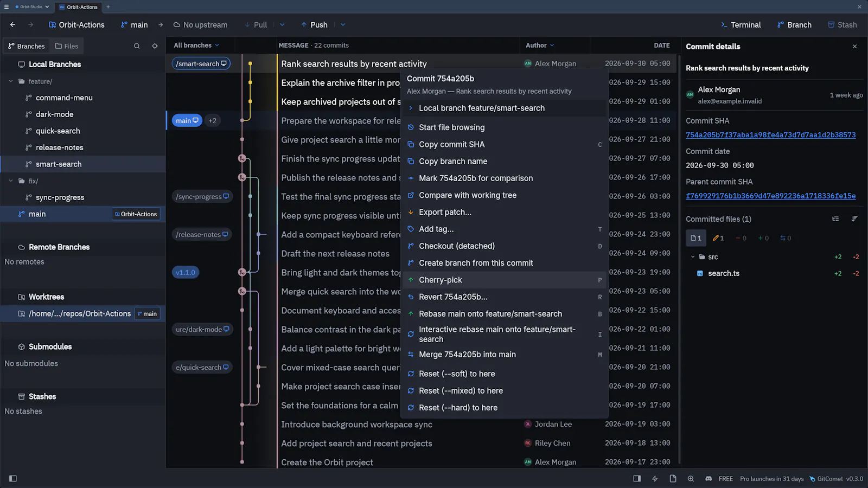868x488 pixels.
Task: Click the sort icon for committed files
Action: click(x=854, y=219)
